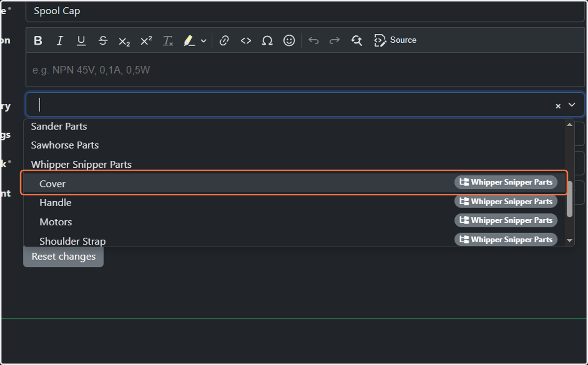This screenshot has height=365, width=588.
Task: Insert inline code formatting
Action: click(246, 41)
